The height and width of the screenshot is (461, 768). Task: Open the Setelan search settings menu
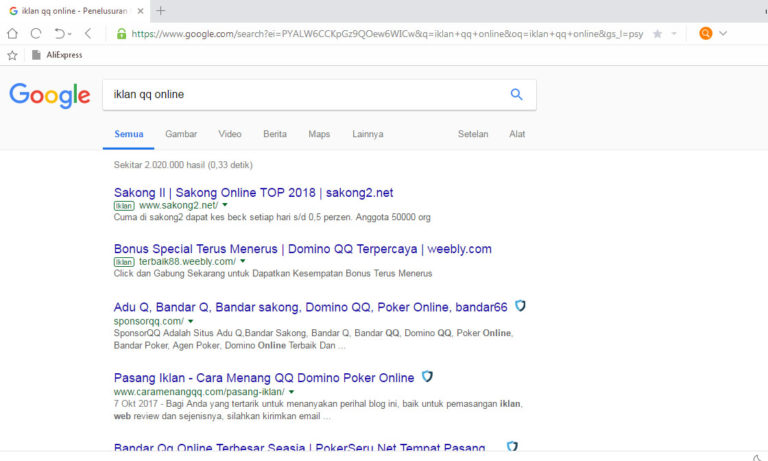point(473,134)
